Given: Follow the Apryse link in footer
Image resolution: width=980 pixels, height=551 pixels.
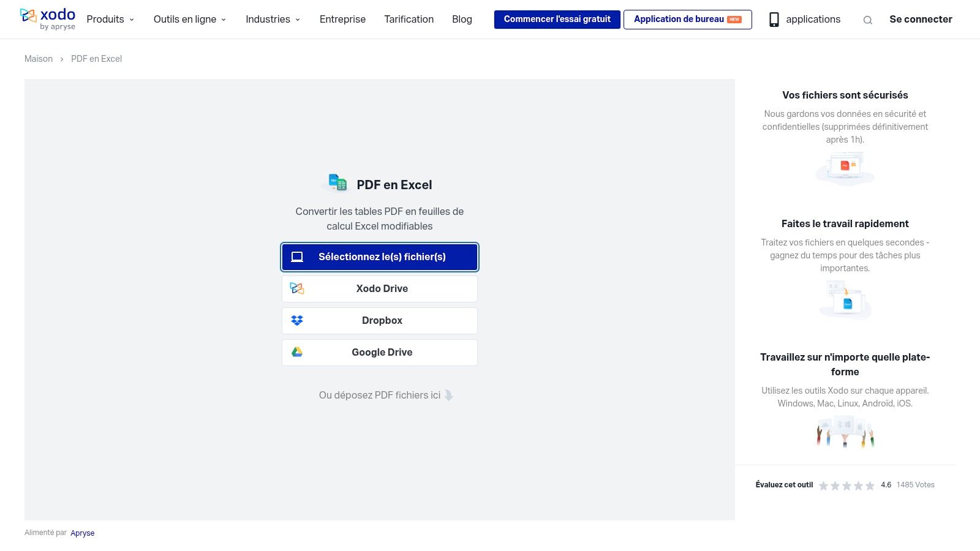Looking at the screenshot, I should [x=82, y=533].
